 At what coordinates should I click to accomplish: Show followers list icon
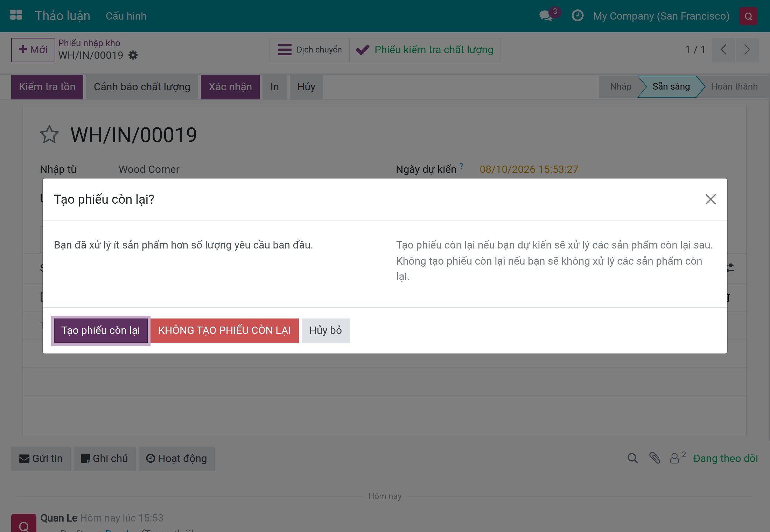click(x=677, y=457)
